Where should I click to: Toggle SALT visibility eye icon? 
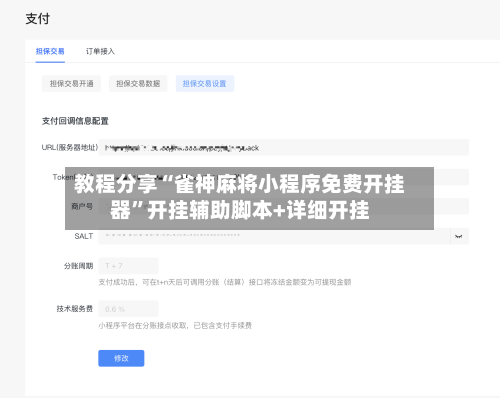click(459, 236)
